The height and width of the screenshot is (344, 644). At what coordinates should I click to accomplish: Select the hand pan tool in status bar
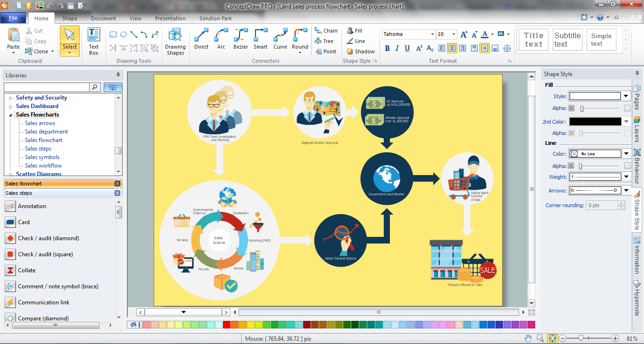click(528, 338)
